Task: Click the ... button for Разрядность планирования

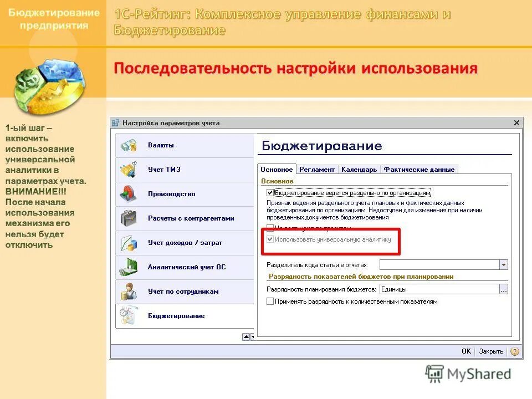Action: click(503, 289)
